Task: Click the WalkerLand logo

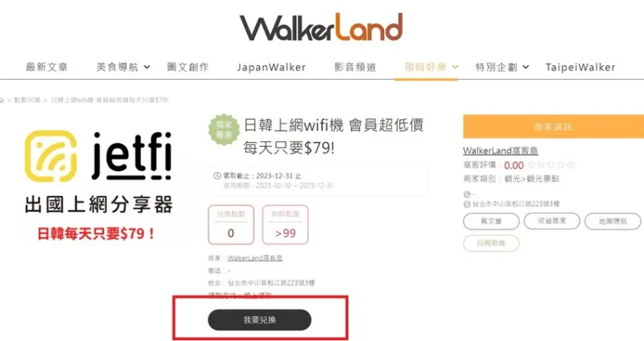Action: (x=321, y=27)
